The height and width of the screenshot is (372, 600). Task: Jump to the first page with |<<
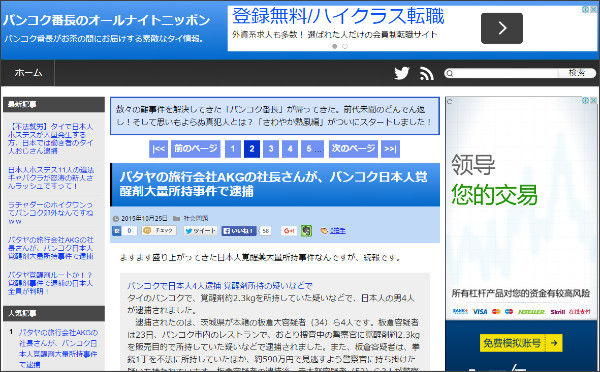[x=158, y=149]
